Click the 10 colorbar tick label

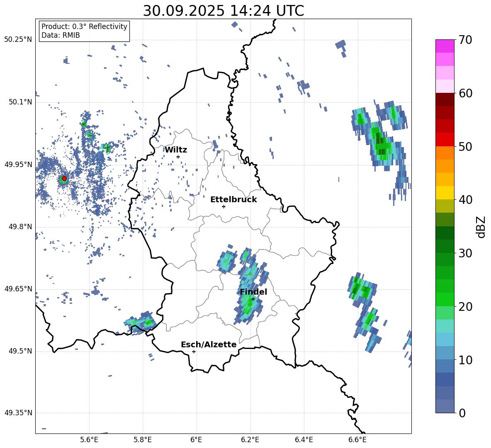click(x=465, y=360)
